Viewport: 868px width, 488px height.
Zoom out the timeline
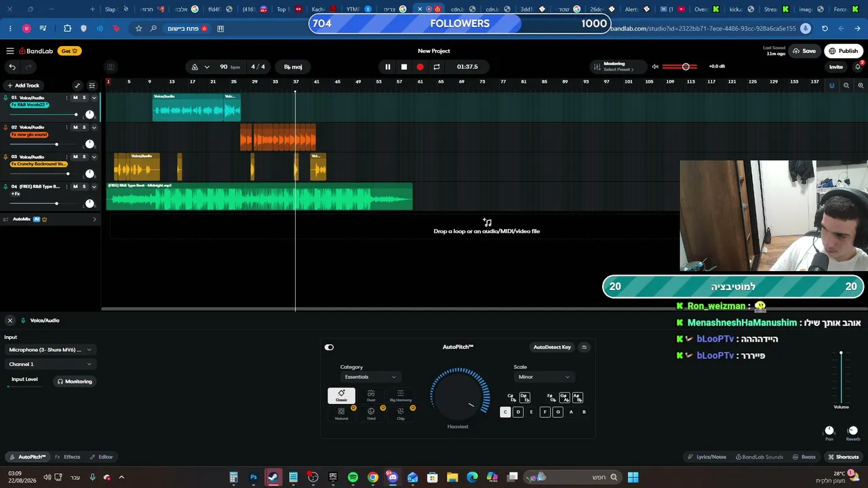pyautogui.click(x=846, y=85)
